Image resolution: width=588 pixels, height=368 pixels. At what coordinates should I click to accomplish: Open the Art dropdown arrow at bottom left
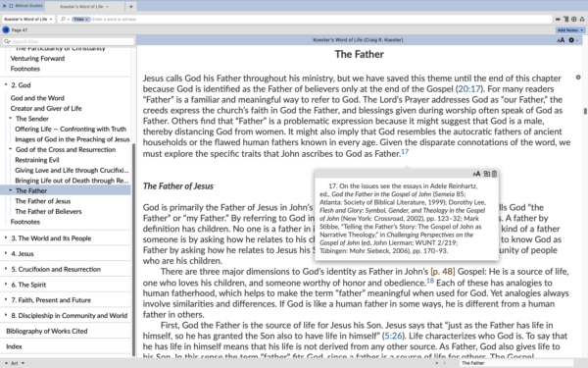pos(23,363)
